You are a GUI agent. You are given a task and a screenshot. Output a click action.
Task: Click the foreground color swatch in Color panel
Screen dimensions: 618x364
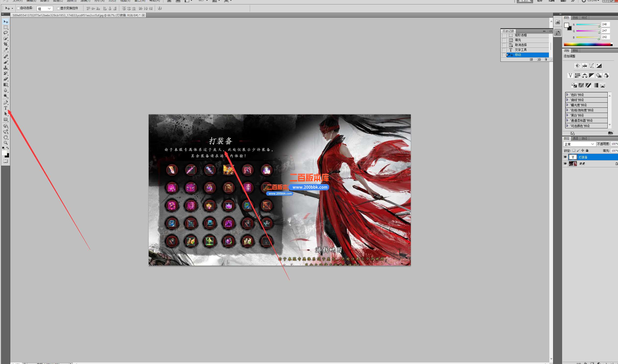tap(567, 25)
